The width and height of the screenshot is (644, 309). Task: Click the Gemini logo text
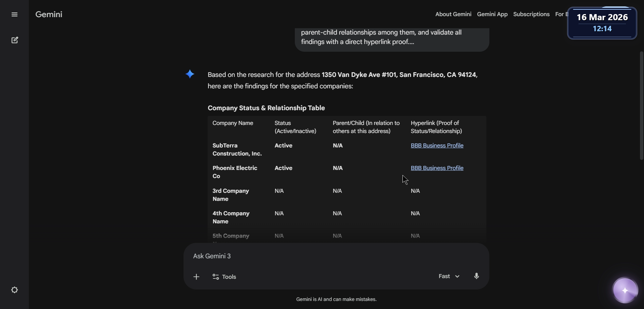[x=49, y=14]
